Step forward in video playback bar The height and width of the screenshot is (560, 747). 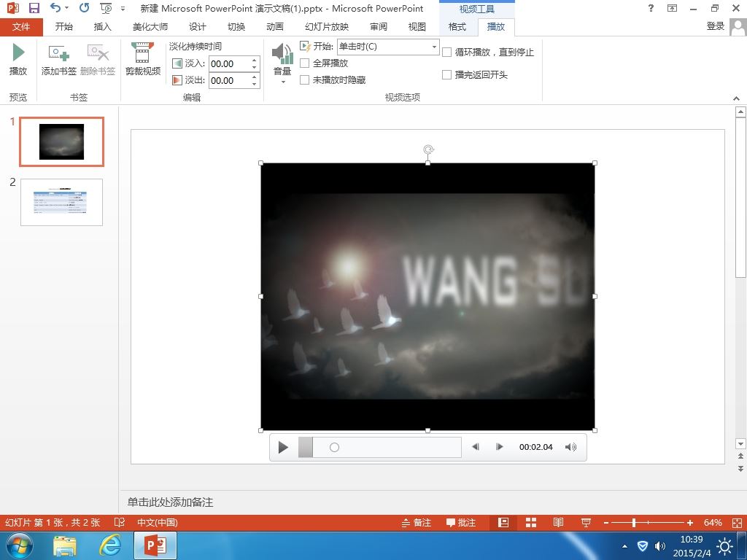499,447
